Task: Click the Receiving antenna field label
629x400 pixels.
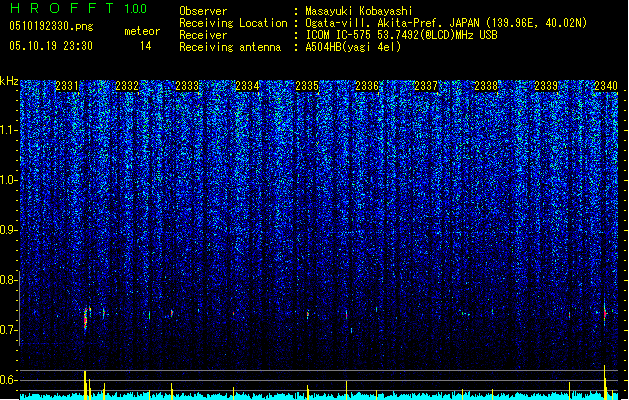Action: tap(230, 47)
